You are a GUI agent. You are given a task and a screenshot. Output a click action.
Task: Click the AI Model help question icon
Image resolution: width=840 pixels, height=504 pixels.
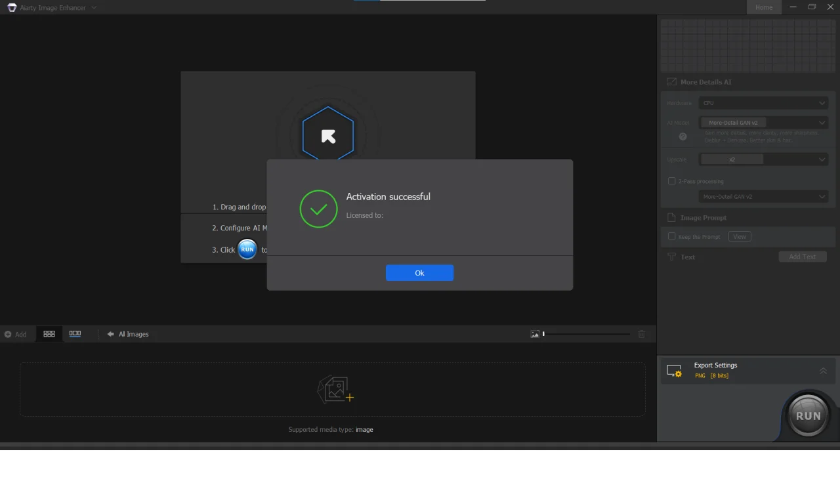click(x=682, y=136)
